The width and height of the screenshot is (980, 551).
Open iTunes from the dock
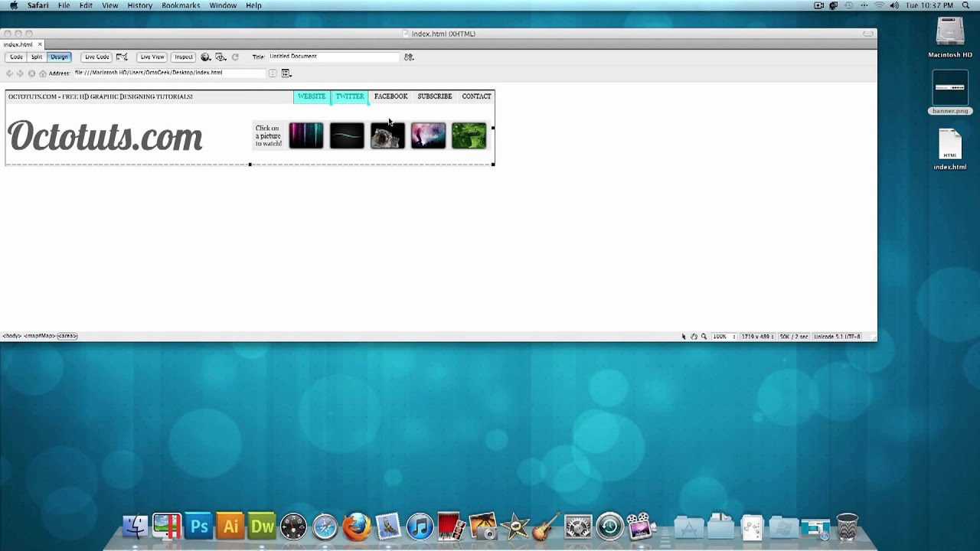click(420, 527)
